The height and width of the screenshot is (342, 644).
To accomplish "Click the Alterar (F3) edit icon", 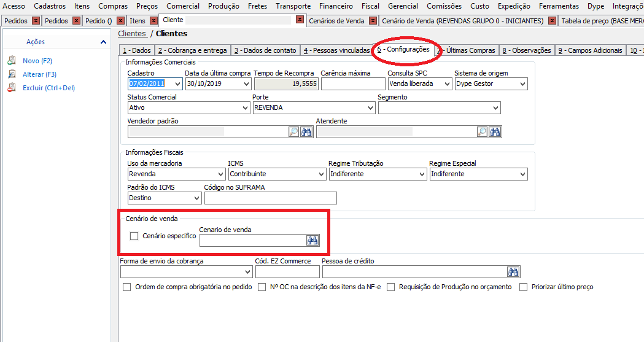I will point(12,74).
